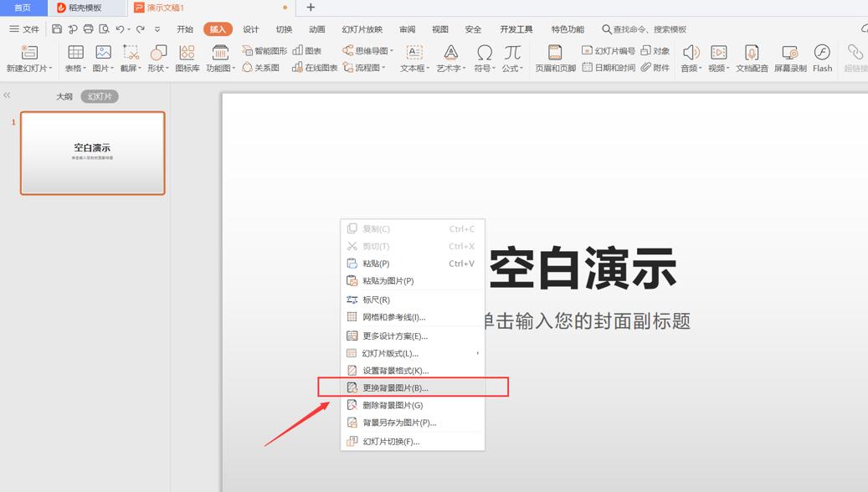Click the Save icon in quick toolbar

pyautogui.click(x=56, y=28)
